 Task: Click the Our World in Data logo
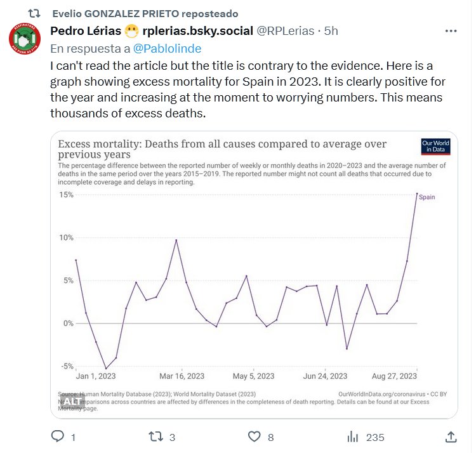pos(435,147)
